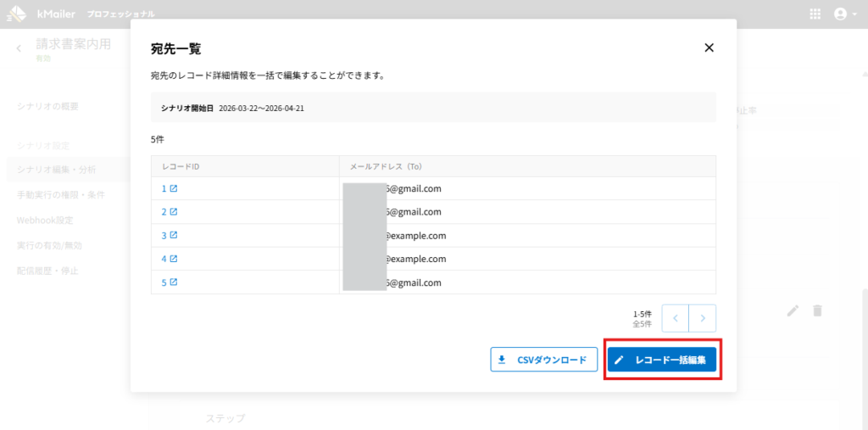Viewport: 868px width, 430px height.
Task: Go to next page of recipients
Action: pos(703,318)
